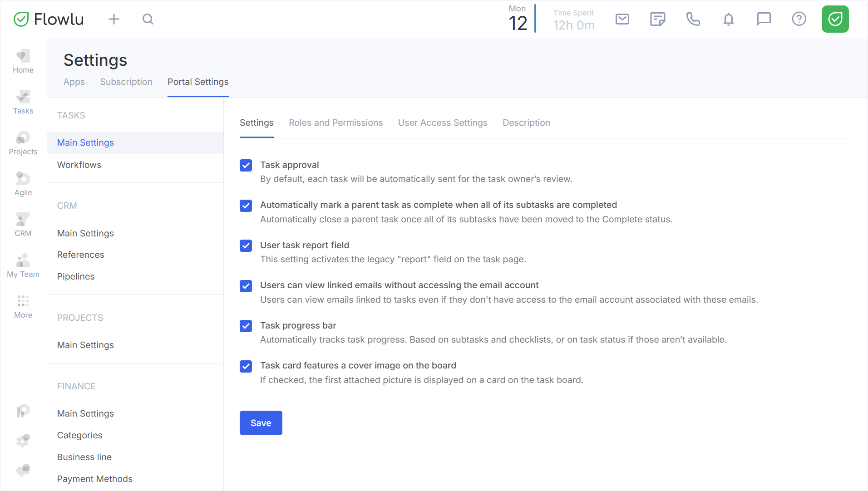This screenshot has height=491, width=868.
Task: Open the notes icon in top bar
Action: 657,19
